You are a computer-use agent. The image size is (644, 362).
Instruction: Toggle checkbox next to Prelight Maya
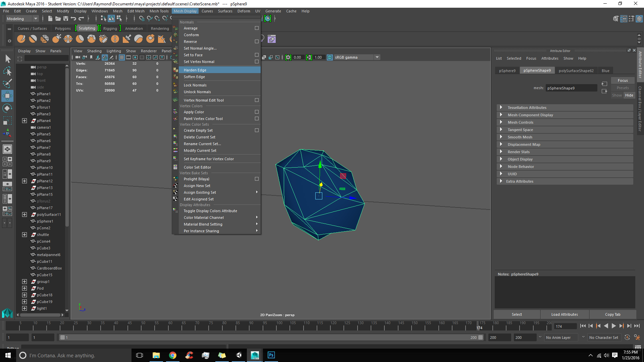(257, 179)
